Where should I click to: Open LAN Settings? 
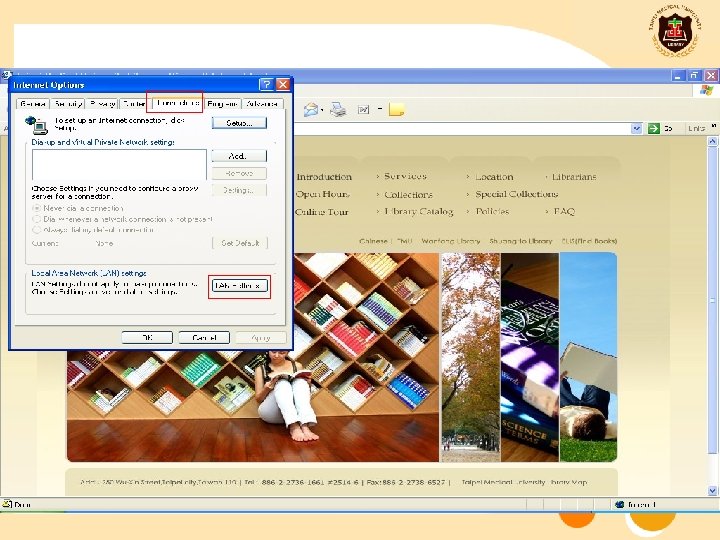click(x=239, y=286)
